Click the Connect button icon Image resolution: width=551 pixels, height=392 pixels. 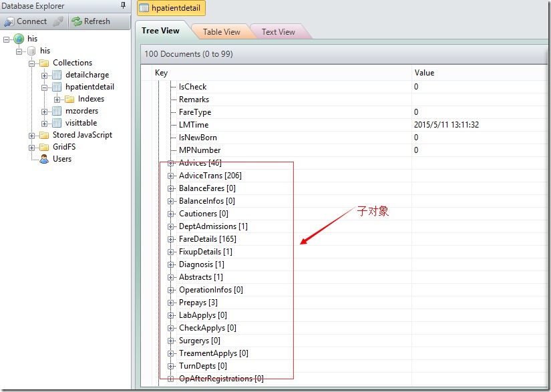point(9,21)
